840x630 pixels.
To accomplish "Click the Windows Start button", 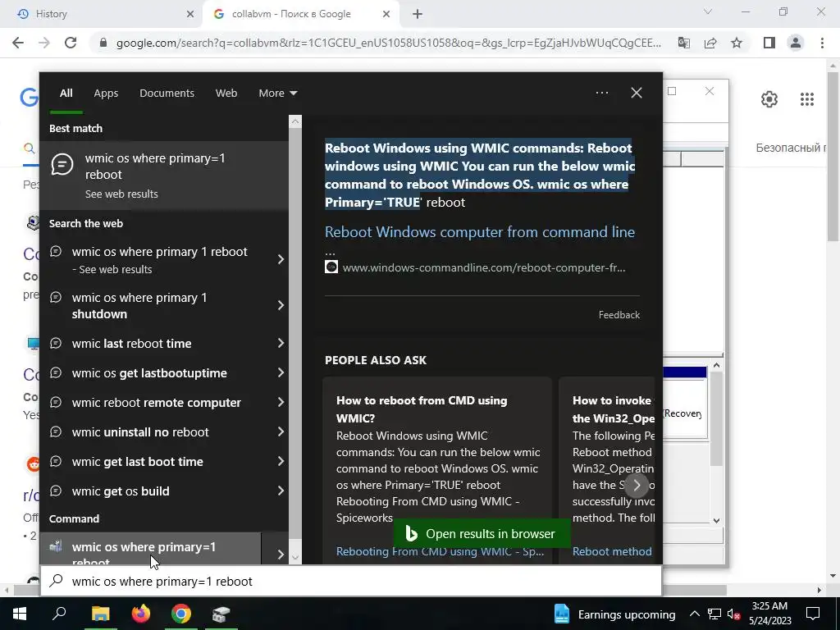I will (20, 614).
